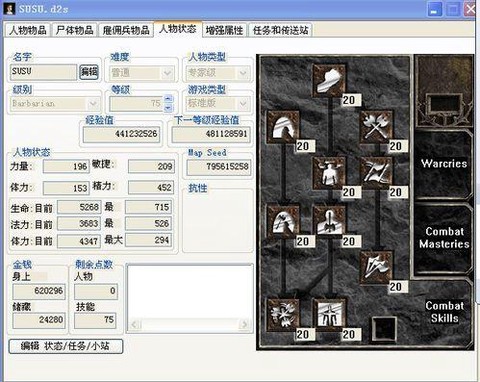
Task: Select the Leap skill icon
Action: pos(283,127)
